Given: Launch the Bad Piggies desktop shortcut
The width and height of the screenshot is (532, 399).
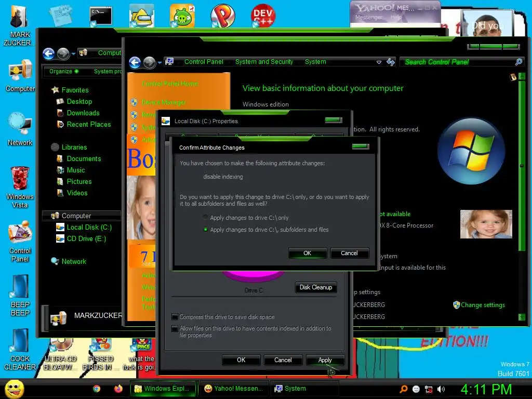Looking at the screenshot, I should [x=182, y=16].
